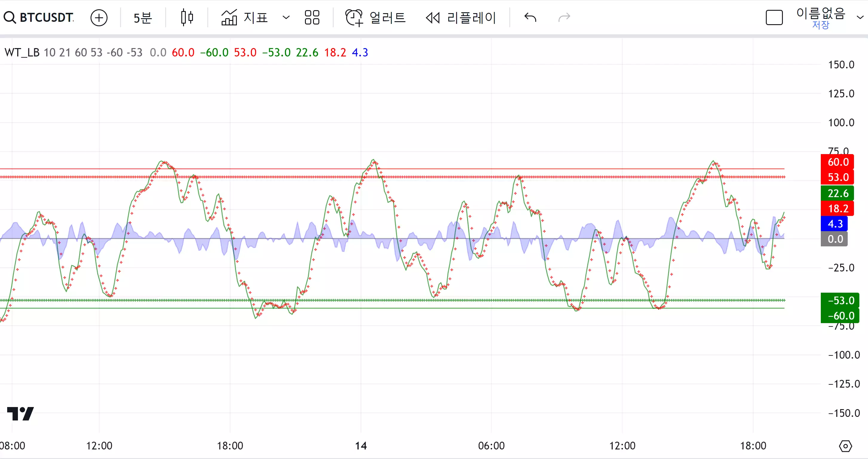Click the 08:00 time axis label
This screenshot has height=459, width=868.
tap(13, 446)
